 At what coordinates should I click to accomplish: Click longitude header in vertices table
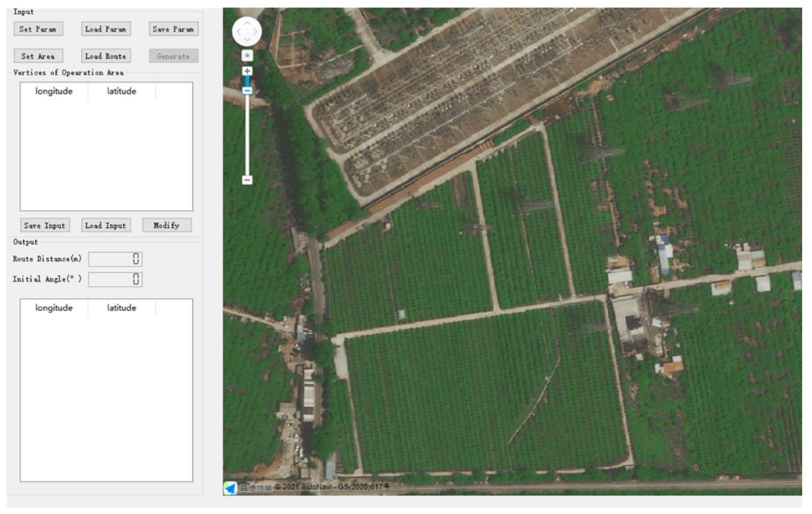(x=54, y=91)
